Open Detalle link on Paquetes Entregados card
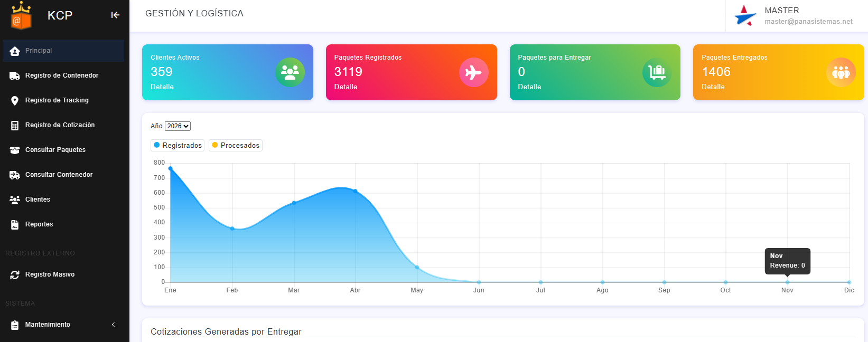This screenshot has height=342, width=868. [x=713, y=87]
